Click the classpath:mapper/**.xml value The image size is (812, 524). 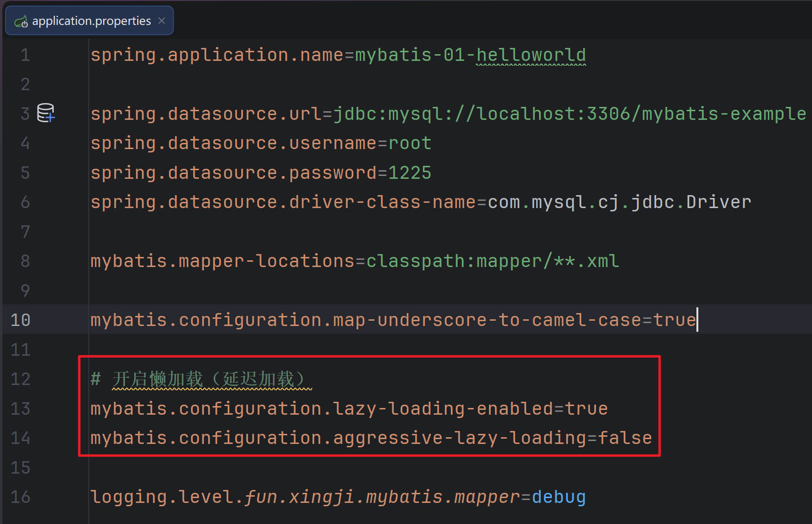(493, 261)
